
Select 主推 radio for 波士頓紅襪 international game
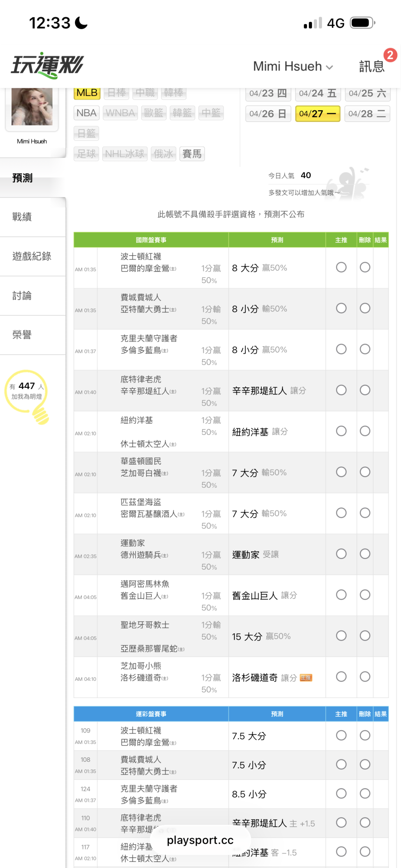(341, 267)
